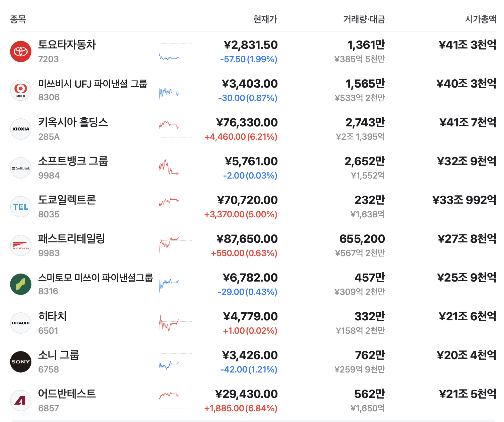Open the TEL Tokyo Electron logo
This screenshot has height=422, width=504.
[21, 207]
